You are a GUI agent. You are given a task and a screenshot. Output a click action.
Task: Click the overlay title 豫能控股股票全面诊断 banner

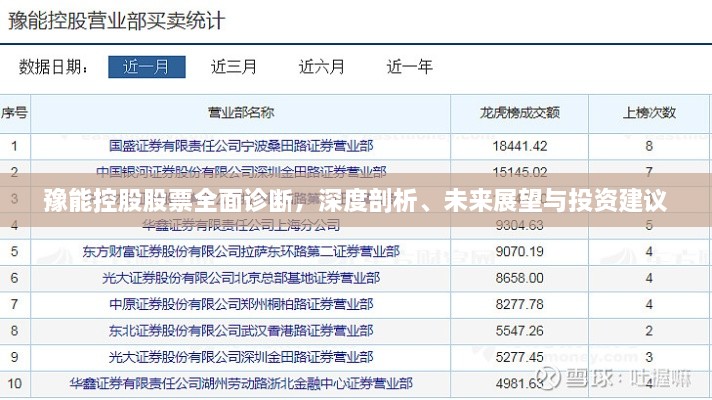point(356,200)
